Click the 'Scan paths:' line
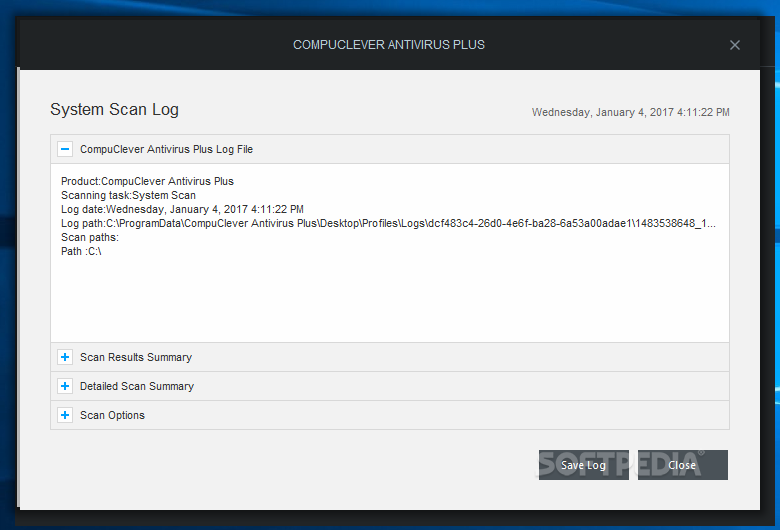780x530 pixels. pyautogui.click(x=90, y=237)
